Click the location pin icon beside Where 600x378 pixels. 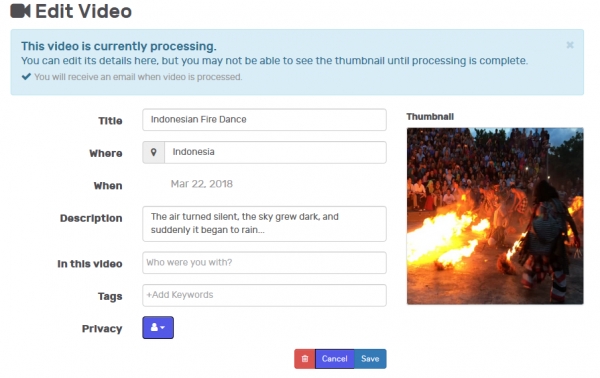(153, 152)
